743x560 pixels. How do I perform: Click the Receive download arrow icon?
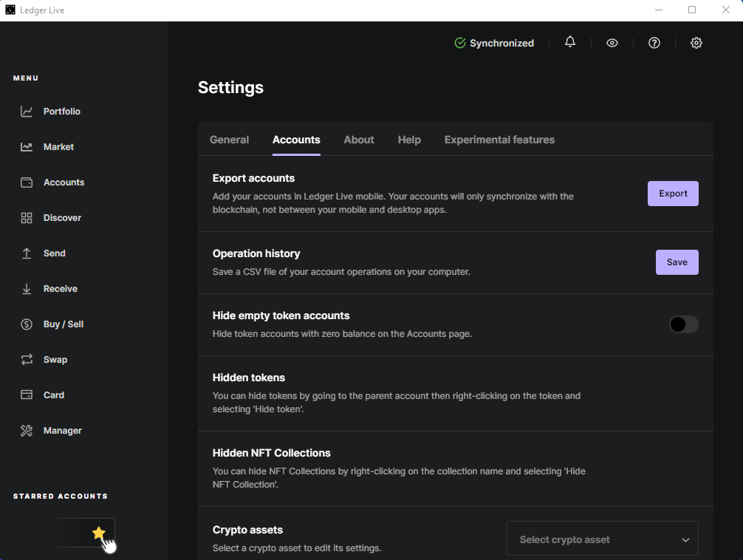[x=27, y=289]
